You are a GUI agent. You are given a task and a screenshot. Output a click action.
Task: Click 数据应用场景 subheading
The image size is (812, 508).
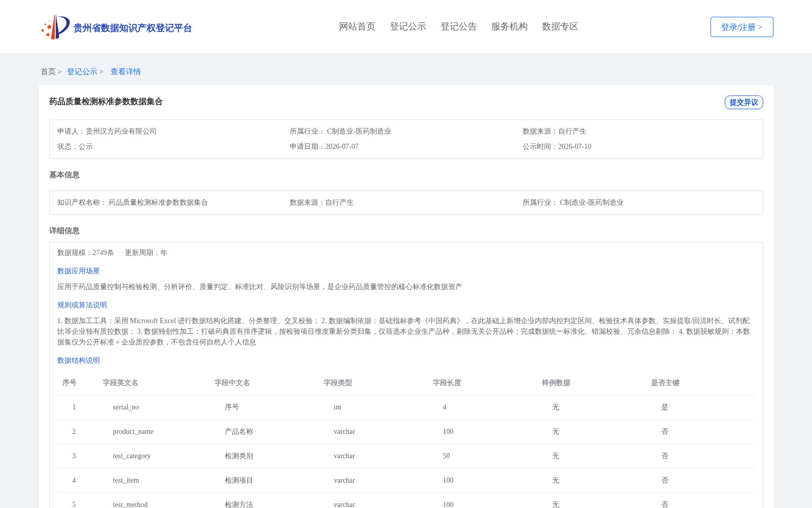[79, 271]
